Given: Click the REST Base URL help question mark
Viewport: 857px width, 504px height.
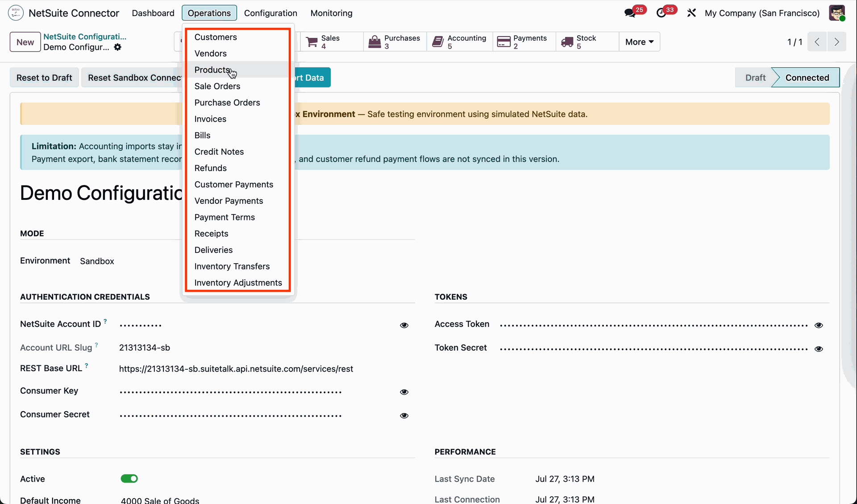Looking at the screenshot, I should pos(87,366).
